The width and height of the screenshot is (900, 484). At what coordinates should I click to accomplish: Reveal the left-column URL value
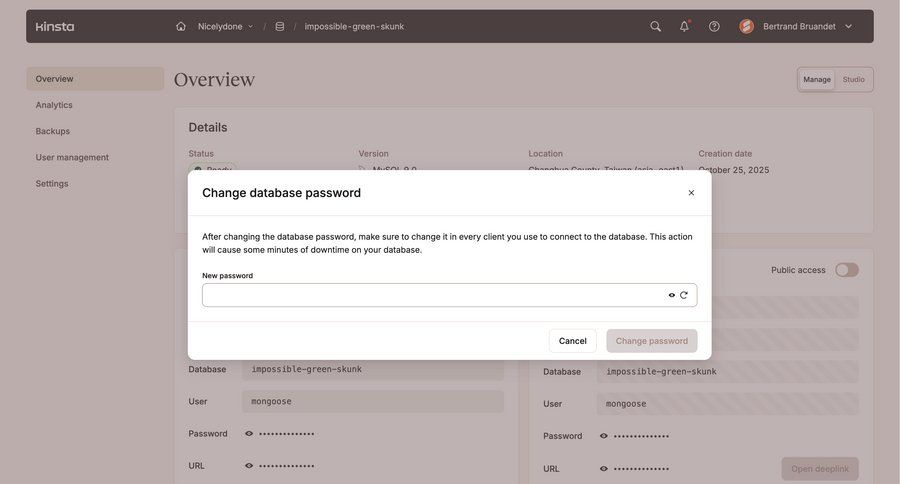[249, 466]
